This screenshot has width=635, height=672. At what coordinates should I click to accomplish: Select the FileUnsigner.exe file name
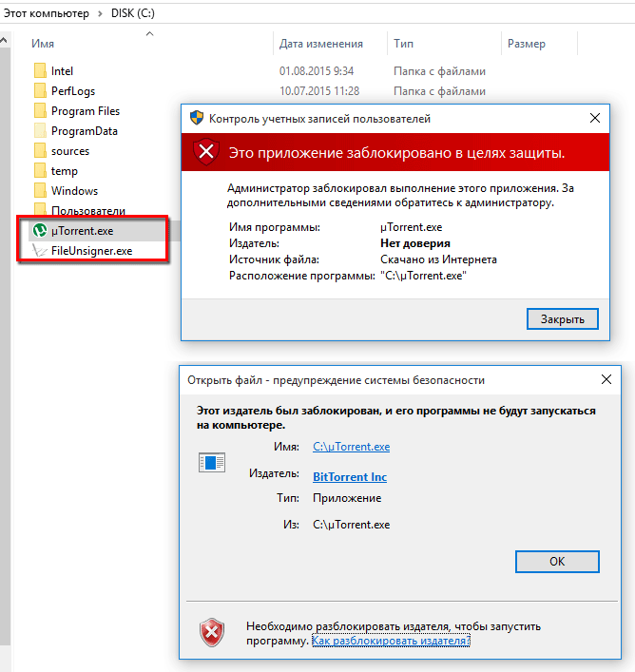point(91,251)
